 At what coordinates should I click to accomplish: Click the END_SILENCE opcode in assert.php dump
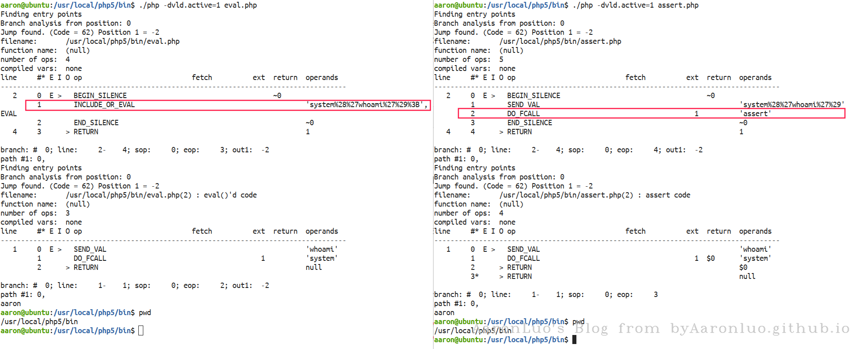click(x=529, y=123)
